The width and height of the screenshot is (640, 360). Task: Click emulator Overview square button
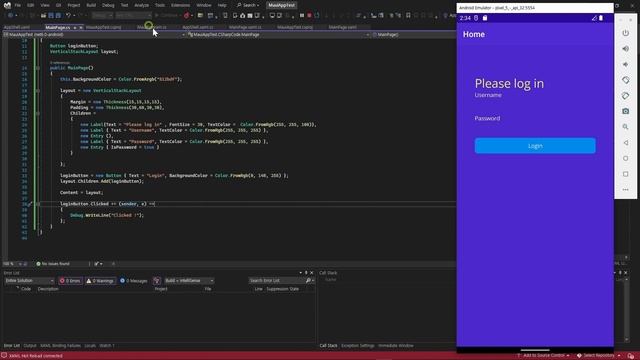[625, 174]
